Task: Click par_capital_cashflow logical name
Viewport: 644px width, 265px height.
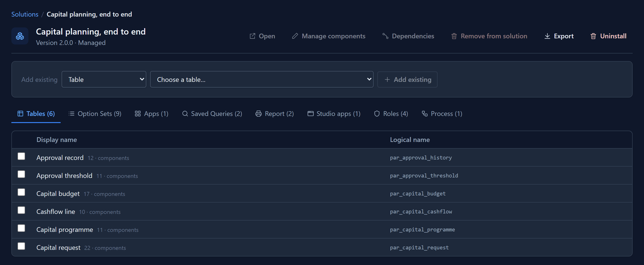Action: (421, 212)
